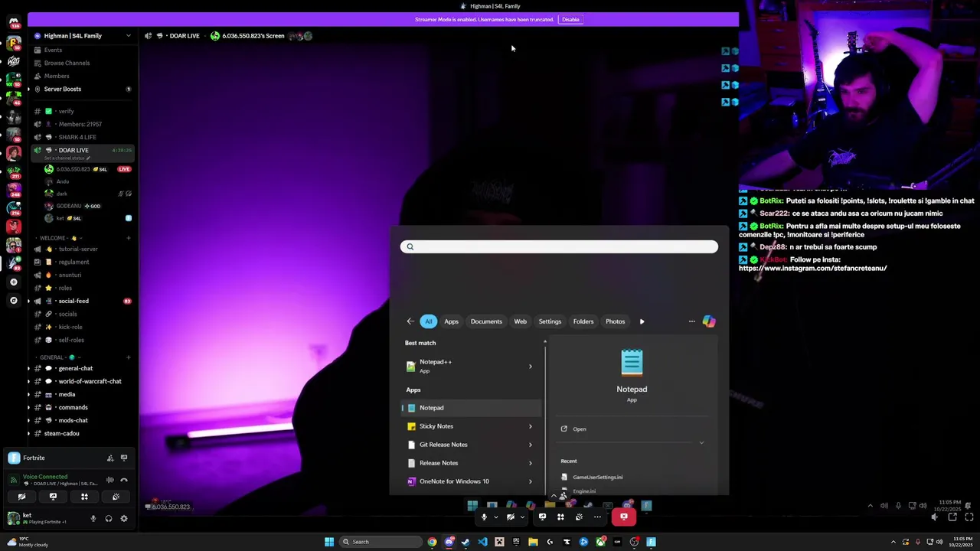Screen dimensions: 980x551
Task: Open Members entry in sidebar
Action: [x=57, y=76]
